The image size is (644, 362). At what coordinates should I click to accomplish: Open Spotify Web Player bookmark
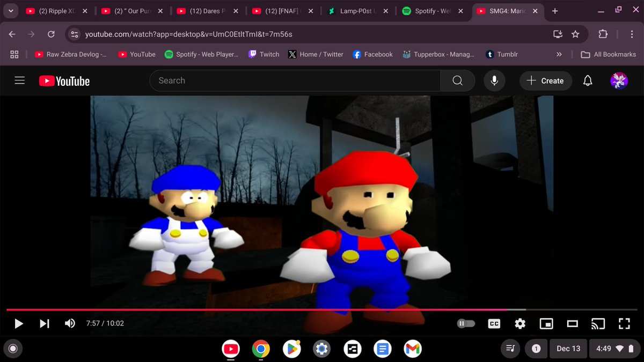[x=201, y=54]
